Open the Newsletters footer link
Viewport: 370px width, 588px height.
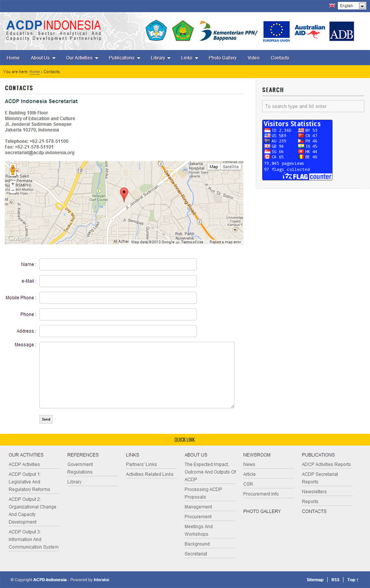[x=314, y=492]
